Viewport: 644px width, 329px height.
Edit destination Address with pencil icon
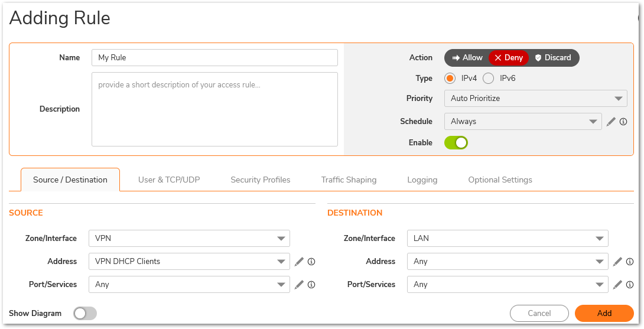(x=617, y=262)
